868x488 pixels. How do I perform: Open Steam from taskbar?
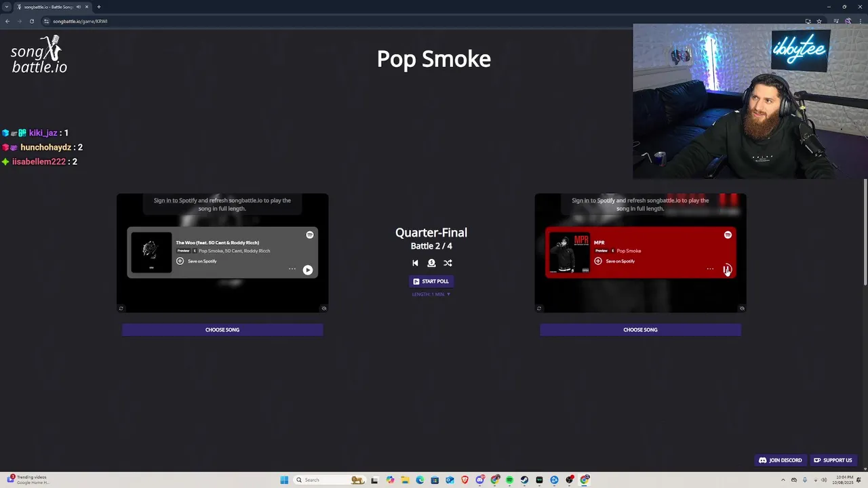pyautogui.click(x=524, y=480)
